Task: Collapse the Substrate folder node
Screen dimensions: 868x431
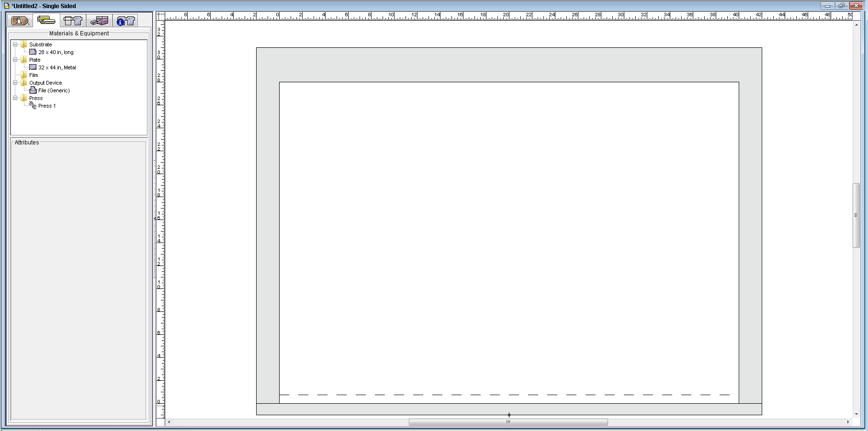Action: pos(15,44)
